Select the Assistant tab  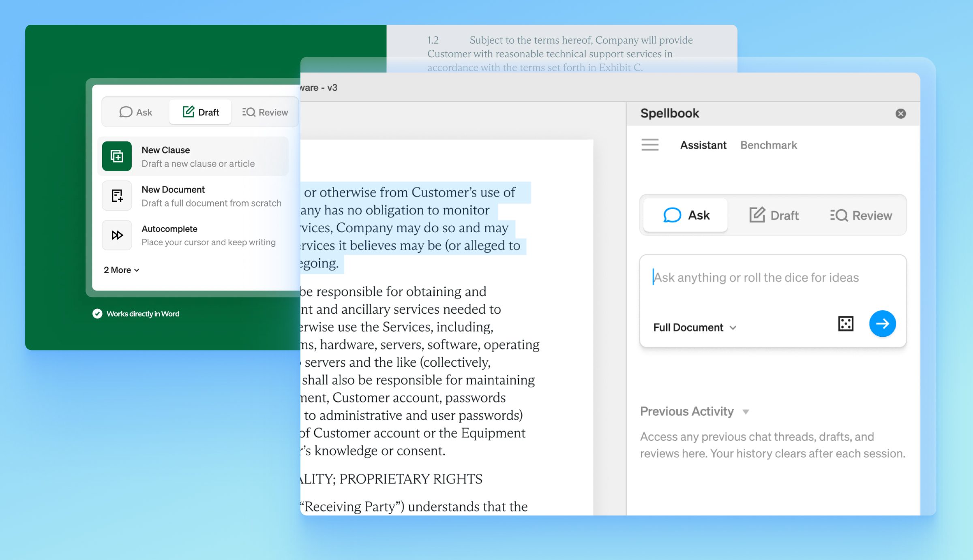[703, 145]
